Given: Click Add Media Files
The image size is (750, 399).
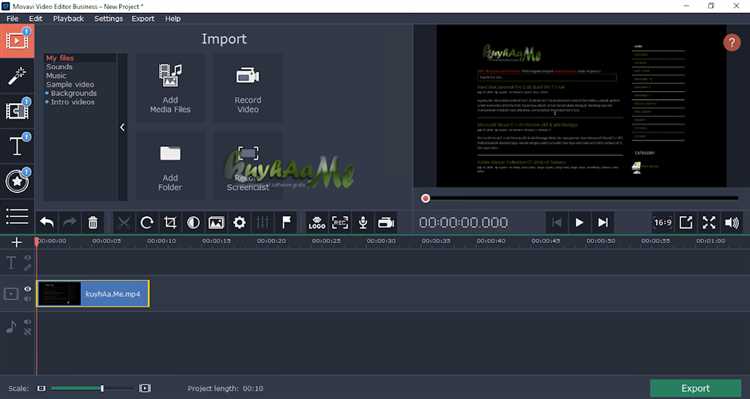Looking at the screenshot, I should pyautogui.click(x=170, y=88).
